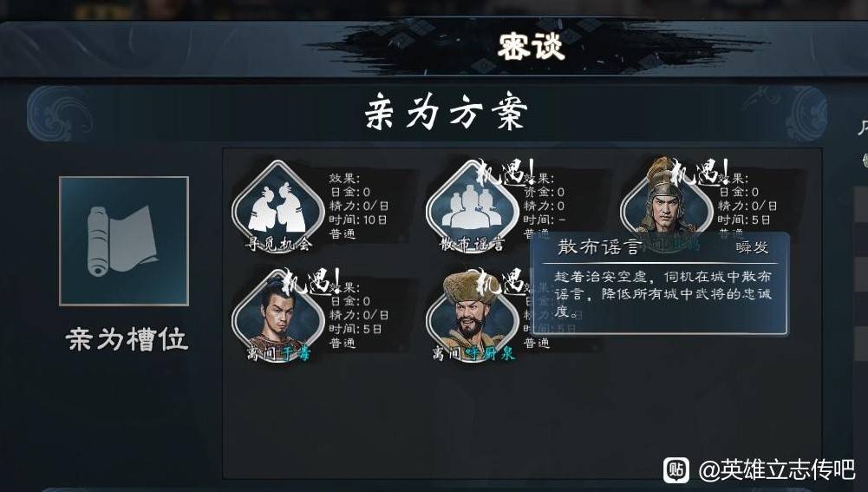Click the 瞬发 tag in tooltip
This screenshot has height=492, width=868.
point(753,247)
